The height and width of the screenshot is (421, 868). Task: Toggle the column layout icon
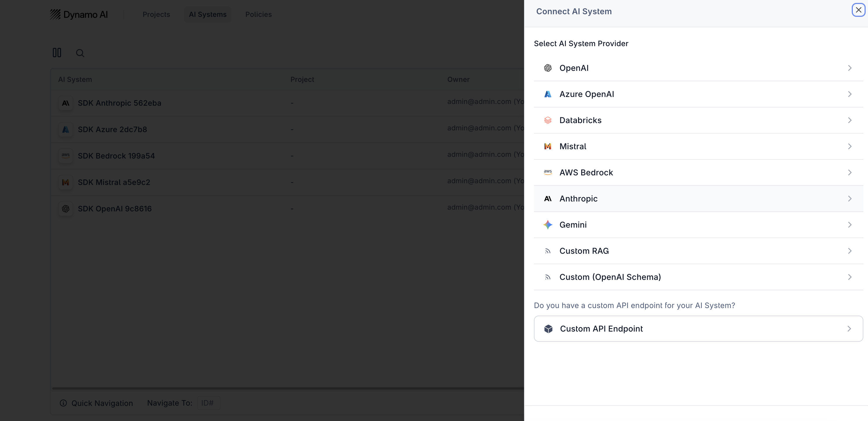[x=57, y=53]
